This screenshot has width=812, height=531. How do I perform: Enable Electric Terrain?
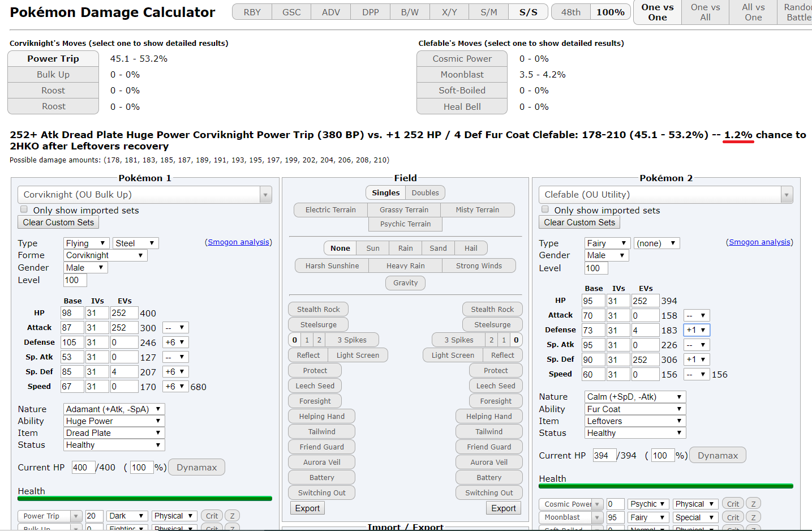(x=330, y=209)
